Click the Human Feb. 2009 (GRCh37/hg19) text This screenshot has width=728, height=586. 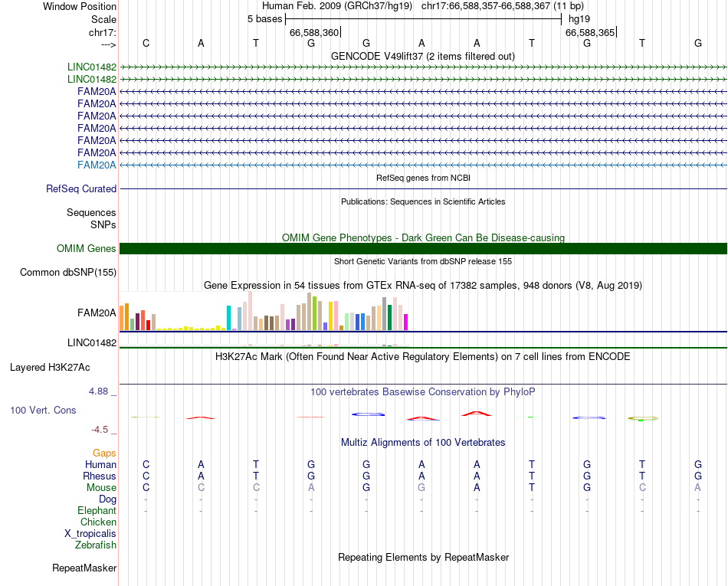(x=337, y=6)
